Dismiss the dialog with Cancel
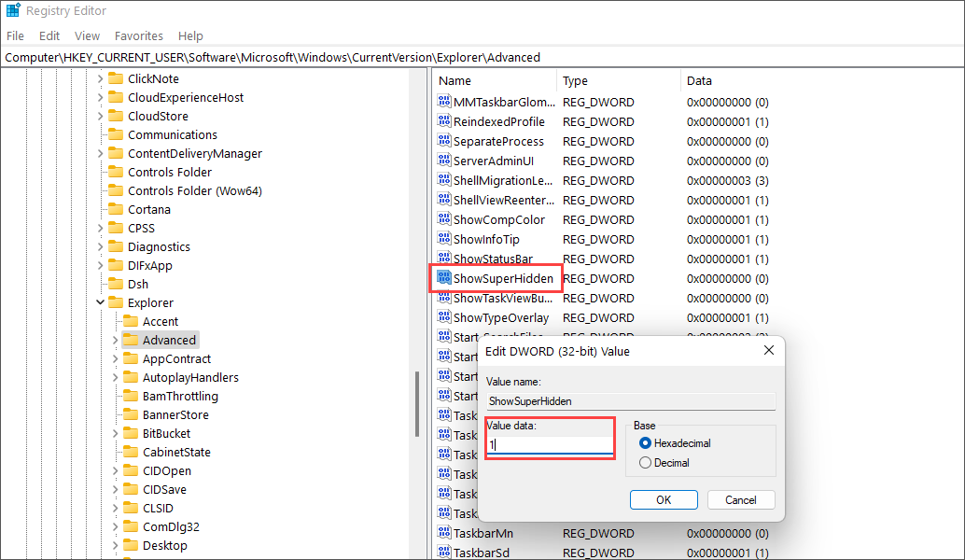This screenshot has width=965, height=560. [741, 499]
